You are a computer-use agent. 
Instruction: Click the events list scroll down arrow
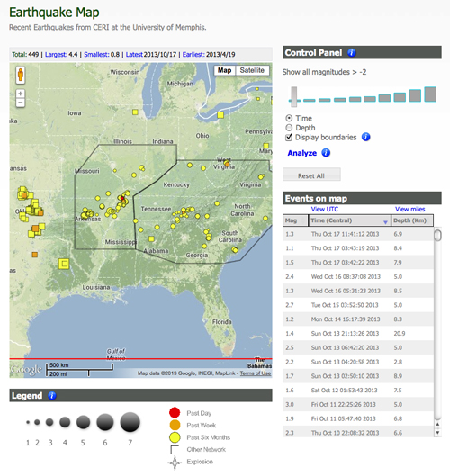click(437, 432)
